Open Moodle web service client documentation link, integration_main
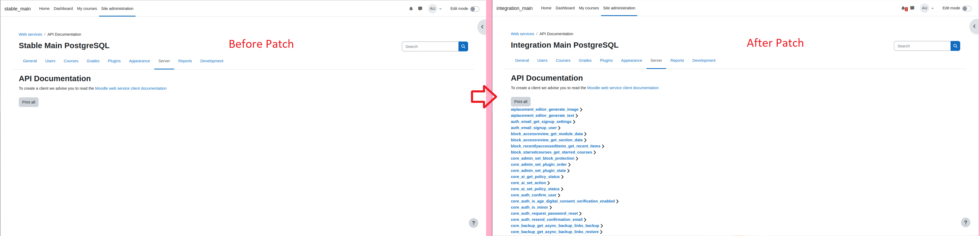 623,88
